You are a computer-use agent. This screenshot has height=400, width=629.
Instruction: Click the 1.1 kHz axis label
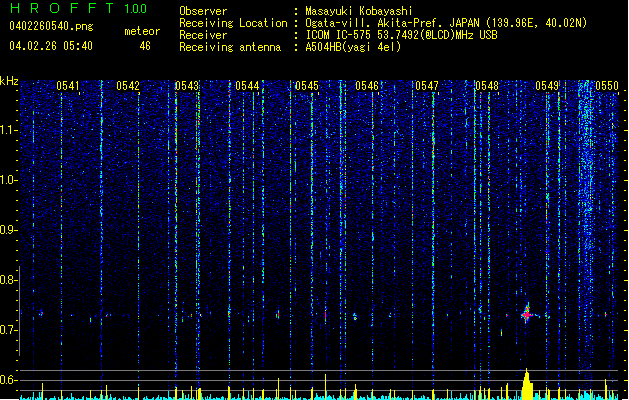pos(8,130)
